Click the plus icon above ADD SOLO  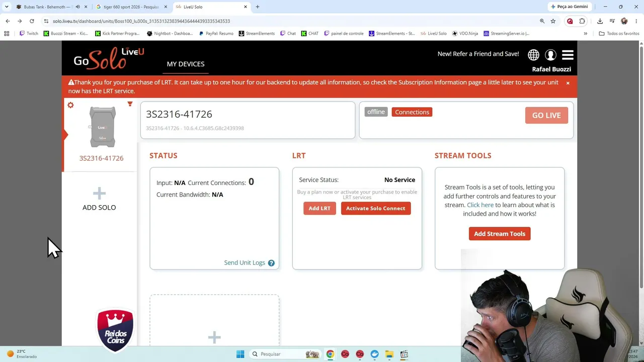click(99, 194)
